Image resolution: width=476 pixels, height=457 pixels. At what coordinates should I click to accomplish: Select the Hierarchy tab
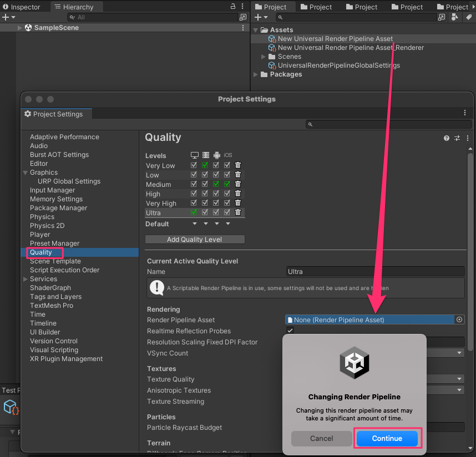pos(77,7)
